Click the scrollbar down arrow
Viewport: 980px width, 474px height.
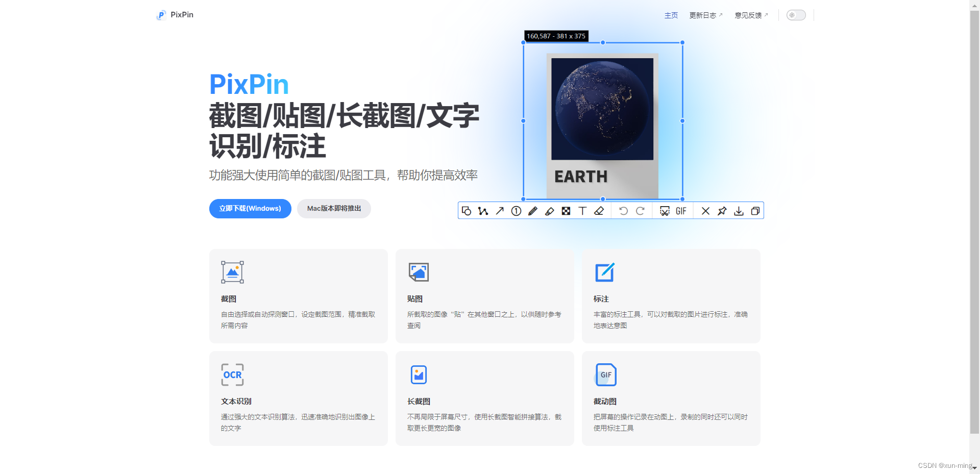[974, 468]
